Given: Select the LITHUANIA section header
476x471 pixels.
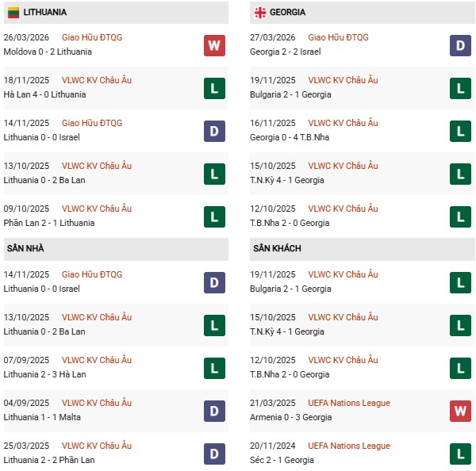Looking at the screenshot, I should tap(45, 13).
